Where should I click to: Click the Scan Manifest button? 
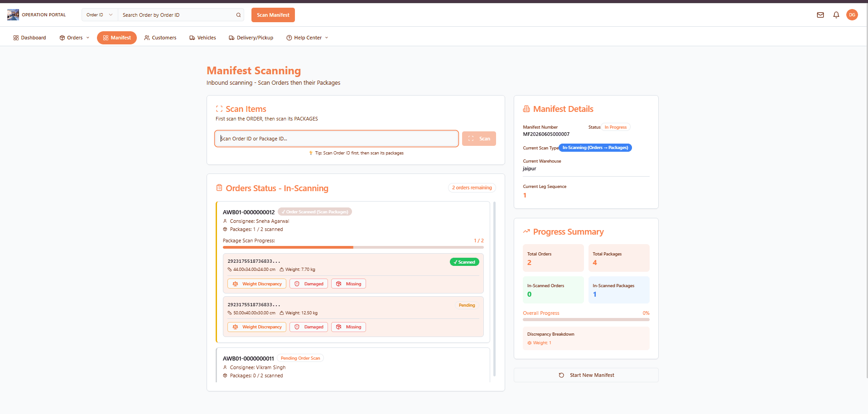click(x=273, y=15)
